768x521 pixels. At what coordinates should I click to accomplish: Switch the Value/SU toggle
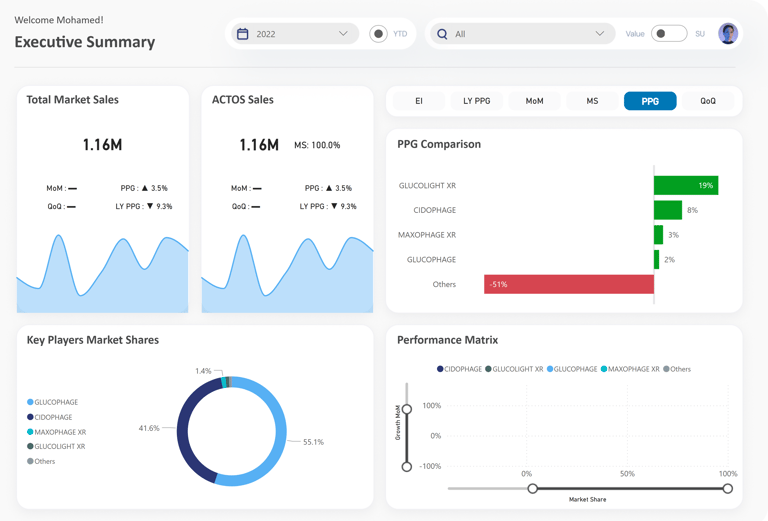tap(669, 34)
